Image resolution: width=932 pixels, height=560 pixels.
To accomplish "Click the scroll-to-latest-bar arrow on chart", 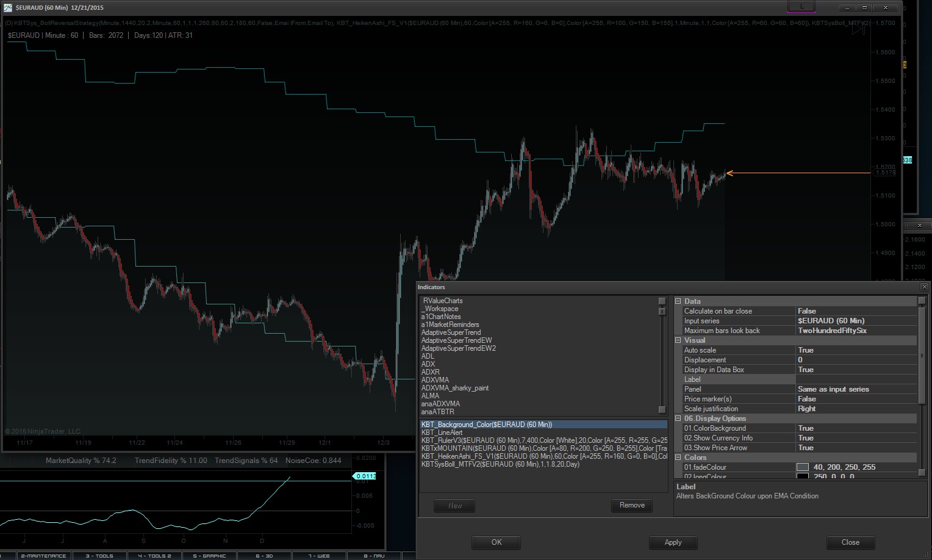I will click(x=858, y=29).
